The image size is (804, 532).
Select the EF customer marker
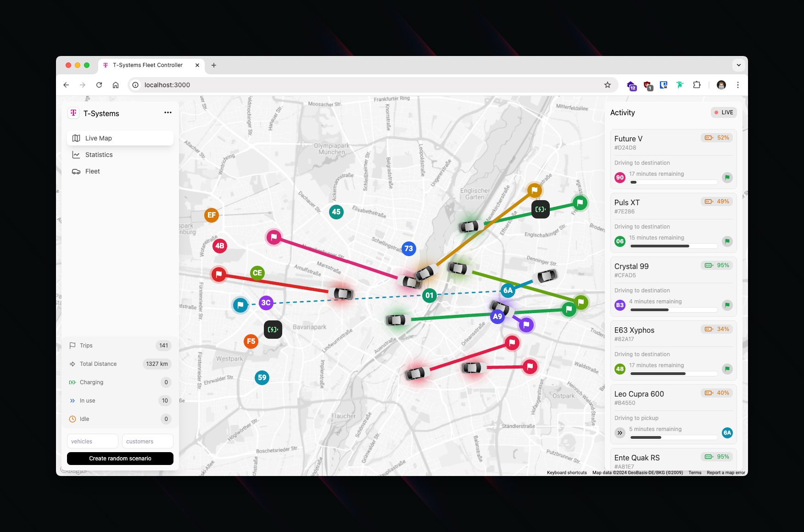click(x=212, y=215)
